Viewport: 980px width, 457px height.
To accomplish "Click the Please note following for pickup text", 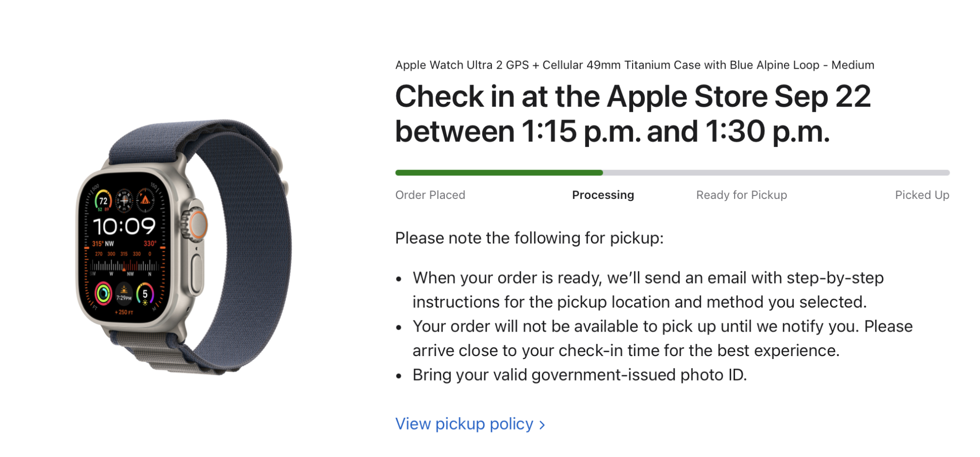I will point(529,238).
